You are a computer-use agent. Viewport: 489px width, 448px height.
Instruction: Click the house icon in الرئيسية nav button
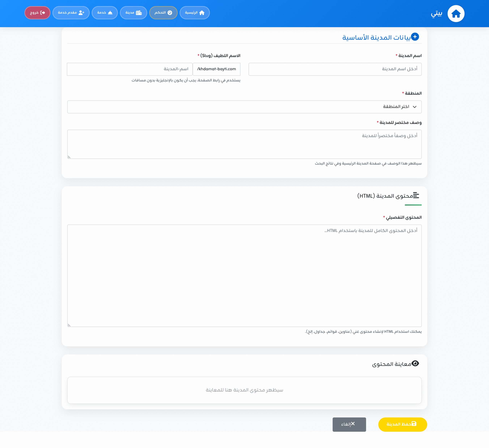click(x=202, y=13)
